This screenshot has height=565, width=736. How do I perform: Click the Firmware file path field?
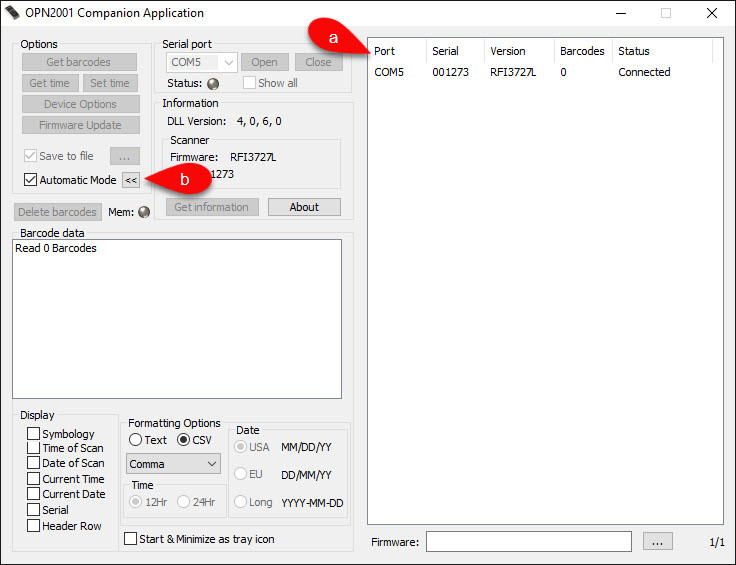[x=529, y=542]
